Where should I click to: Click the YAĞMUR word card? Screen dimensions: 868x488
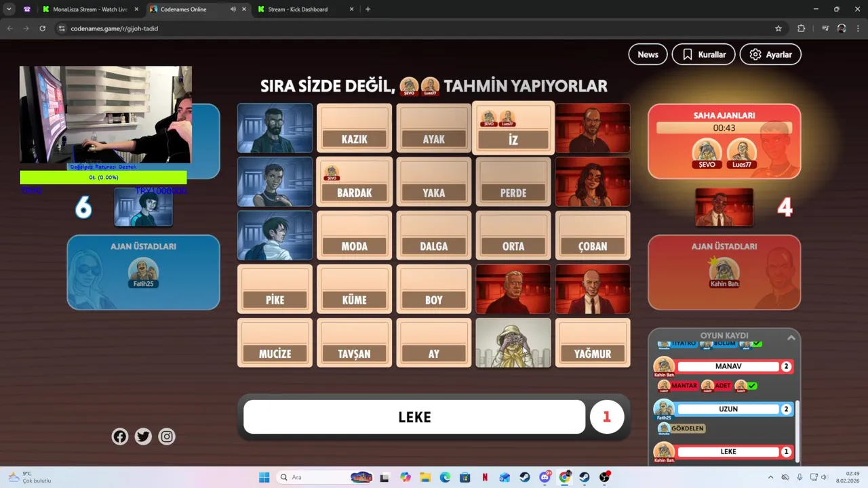point(593,343)
